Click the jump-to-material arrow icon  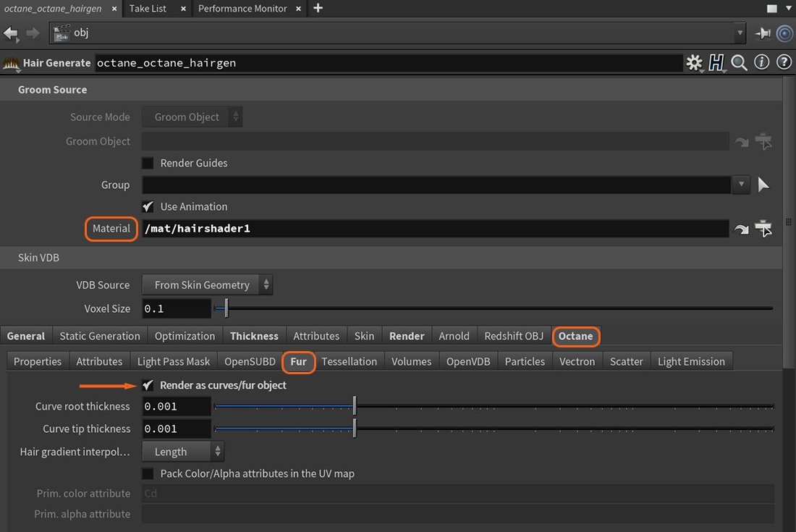(x=741, y=228)
